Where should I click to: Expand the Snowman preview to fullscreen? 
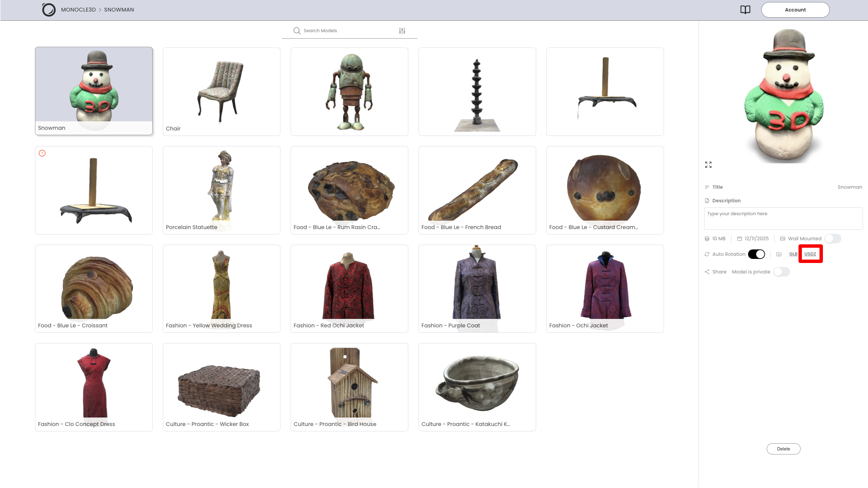point(709,165)
